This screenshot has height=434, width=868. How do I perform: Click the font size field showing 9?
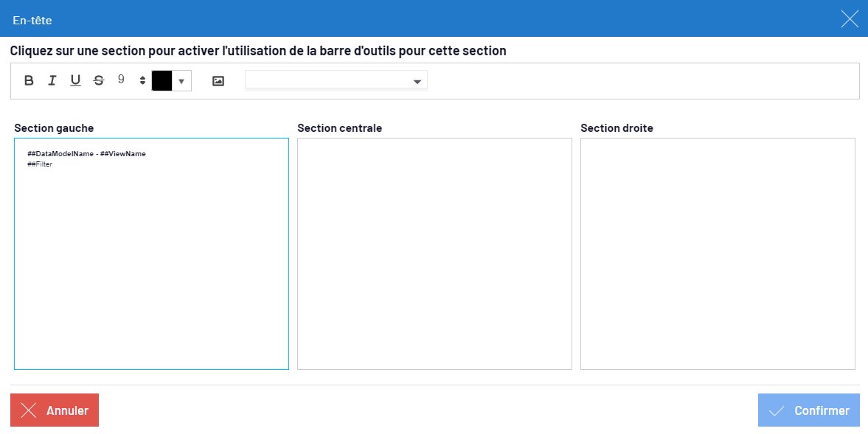(122, 80)
